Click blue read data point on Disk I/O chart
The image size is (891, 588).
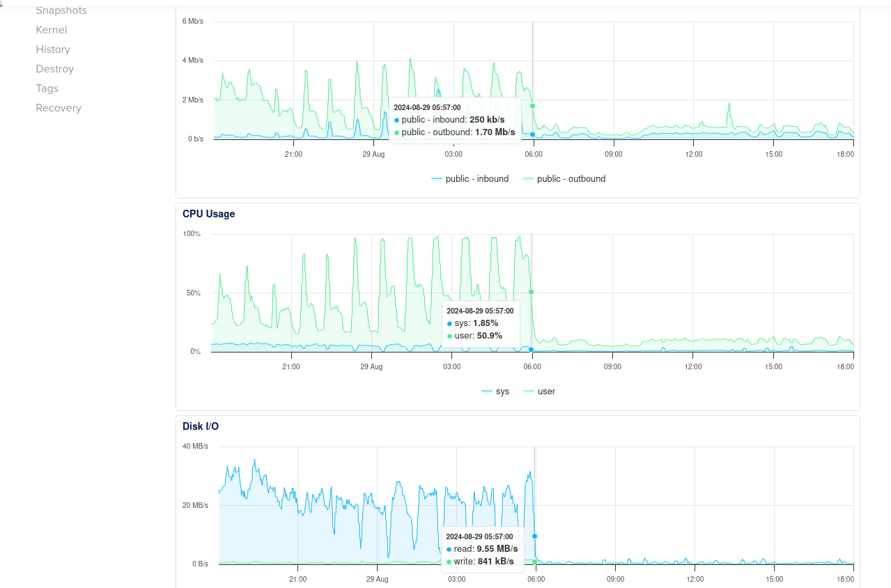pyautogui.click(x=534, y=536)
